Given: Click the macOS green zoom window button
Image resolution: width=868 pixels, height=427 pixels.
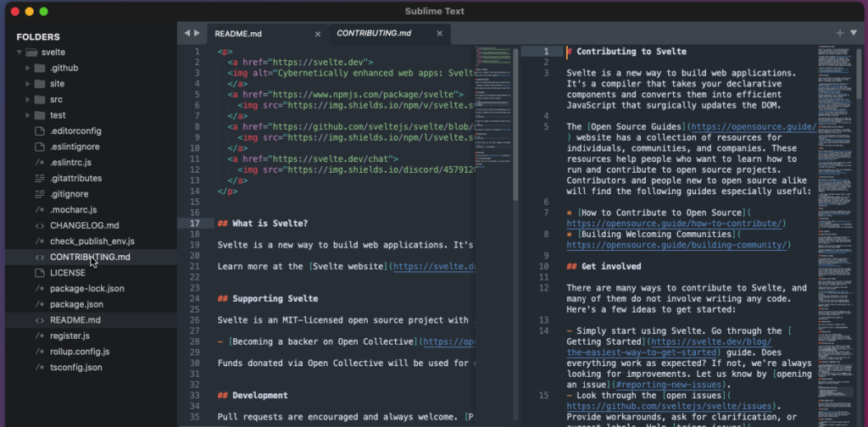Looking at the screenshot, I should click(43, 11).
